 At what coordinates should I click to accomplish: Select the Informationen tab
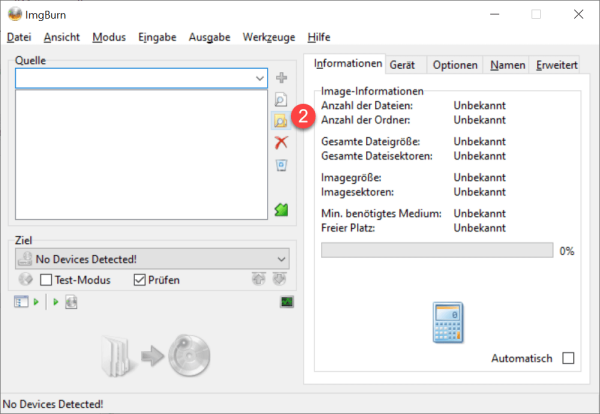[x=348, y=64]
